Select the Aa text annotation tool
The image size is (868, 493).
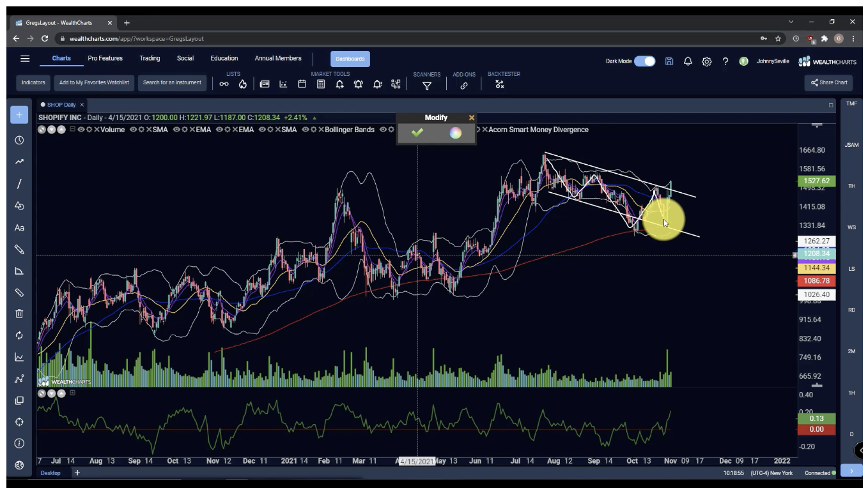coord(19,227)
